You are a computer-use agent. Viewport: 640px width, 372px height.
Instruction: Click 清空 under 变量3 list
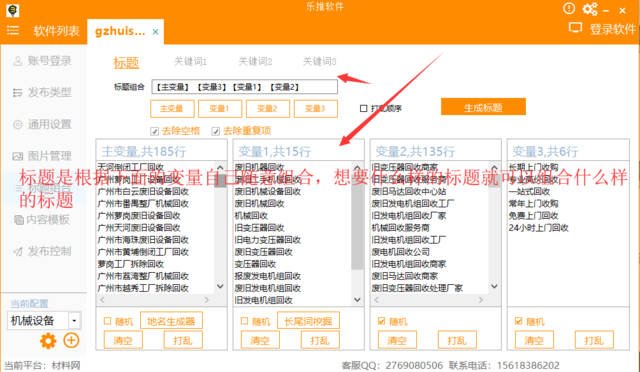point(534,340)
